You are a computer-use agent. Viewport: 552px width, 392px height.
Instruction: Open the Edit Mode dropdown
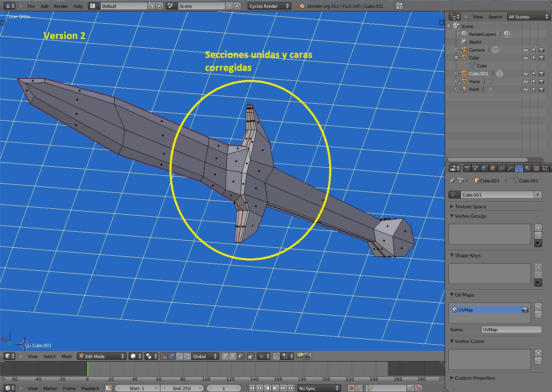(x=102, y=356)
